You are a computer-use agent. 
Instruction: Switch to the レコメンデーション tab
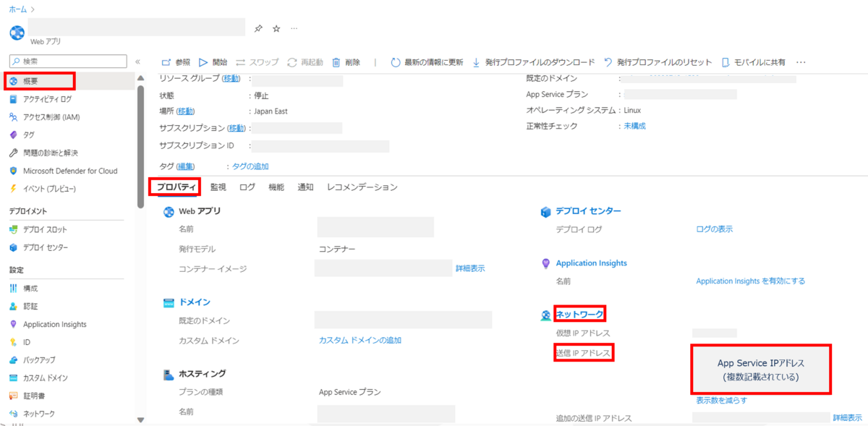point(362,187)
